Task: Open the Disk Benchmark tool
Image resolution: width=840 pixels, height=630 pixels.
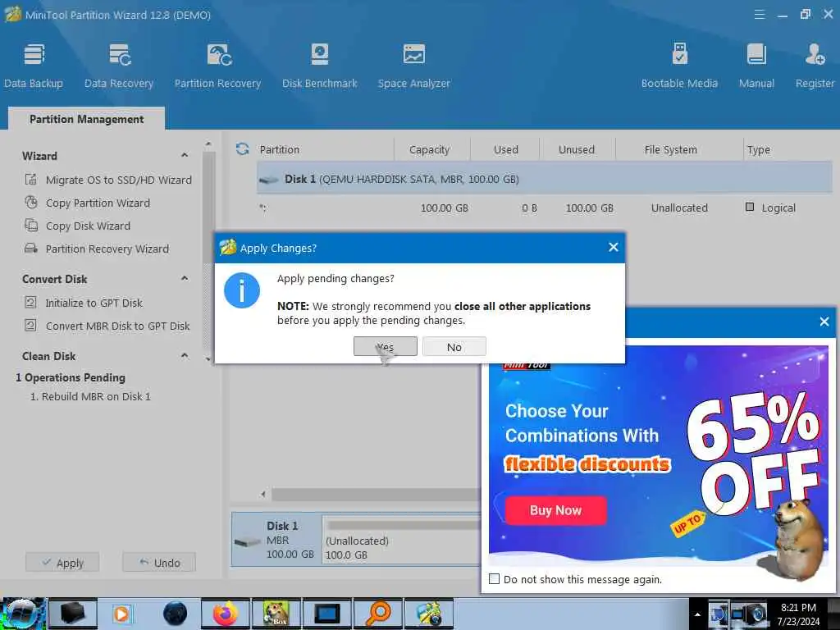Action: point(320,66)
